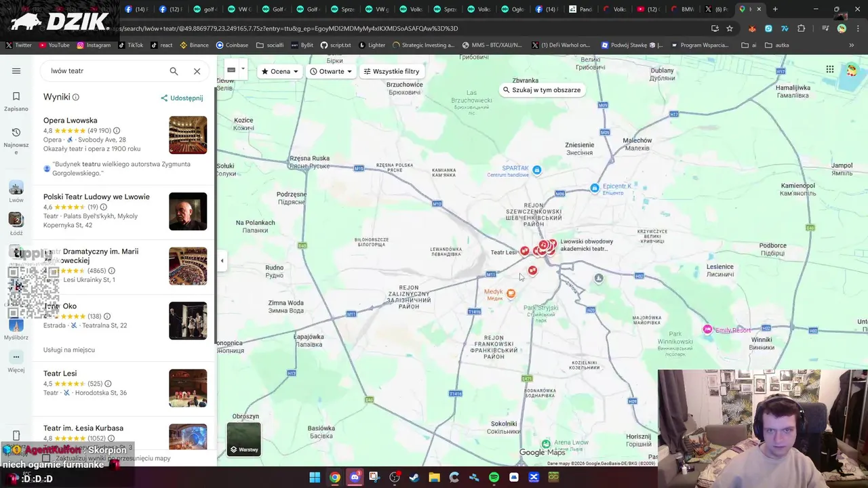Click 'Szukaj w tym obszarze' button
Screen dimensions: 868x488
(541, 90)
